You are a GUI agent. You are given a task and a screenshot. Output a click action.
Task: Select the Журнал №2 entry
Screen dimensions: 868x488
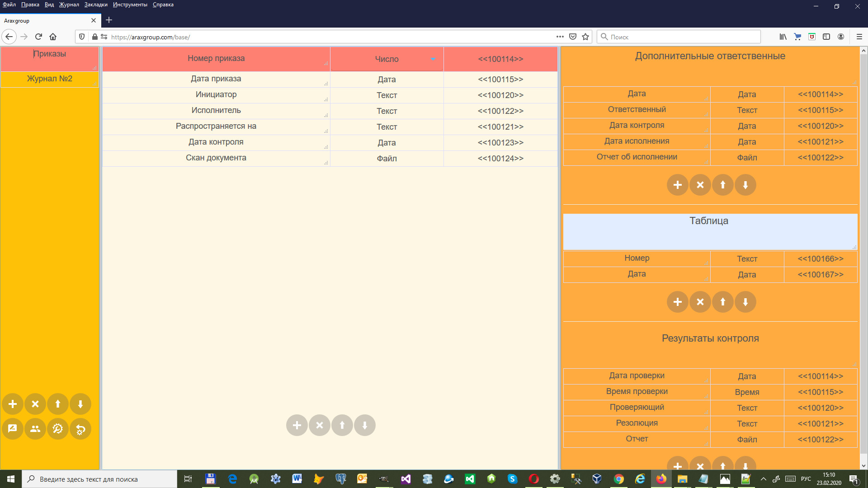click(x=50, y=79)
